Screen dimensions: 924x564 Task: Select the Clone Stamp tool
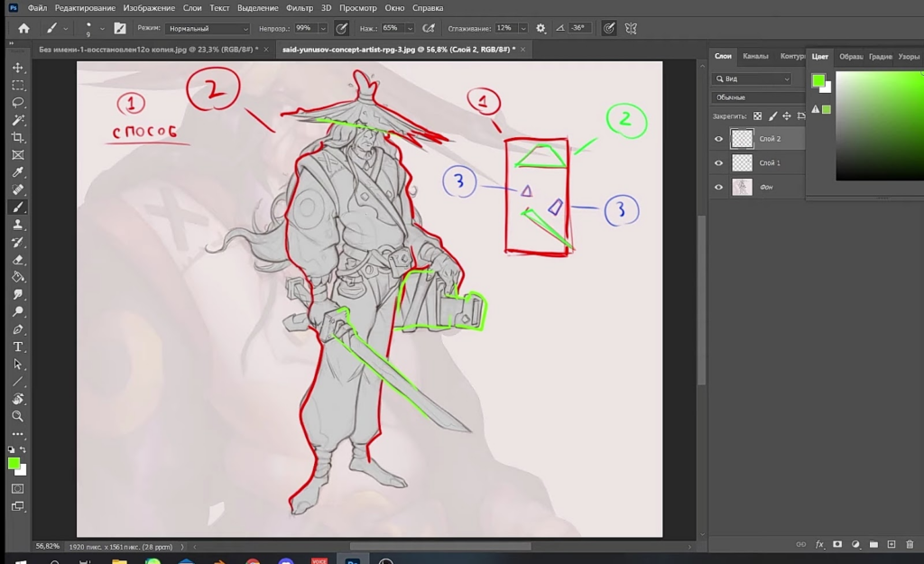click(18, 225)
